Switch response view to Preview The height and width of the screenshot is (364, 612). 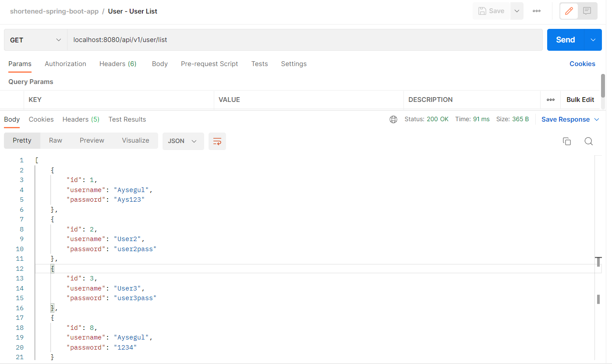tap(92, 140)
